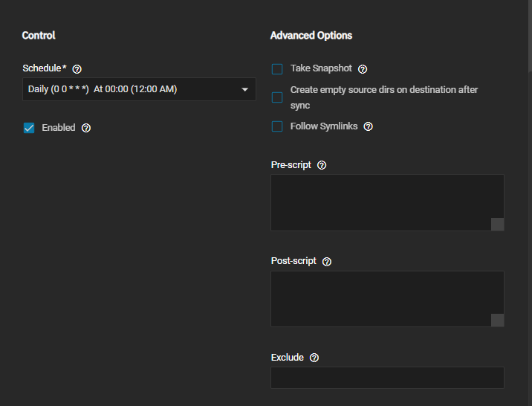The width and height of the screenshot is (532, 406).
Task: Open the Schedule dropdown showing Daily
Action: (x=134, y=90)
